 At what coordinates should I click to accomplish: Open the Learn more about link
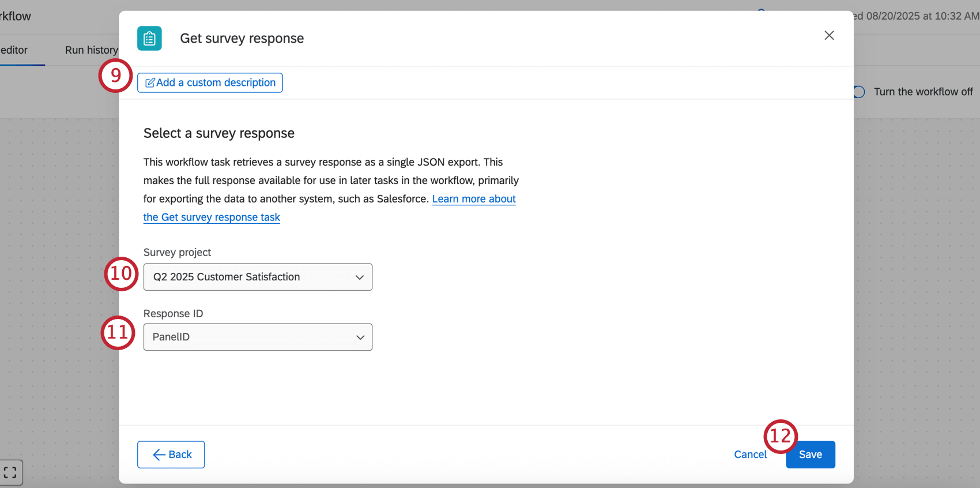point(474,199)
